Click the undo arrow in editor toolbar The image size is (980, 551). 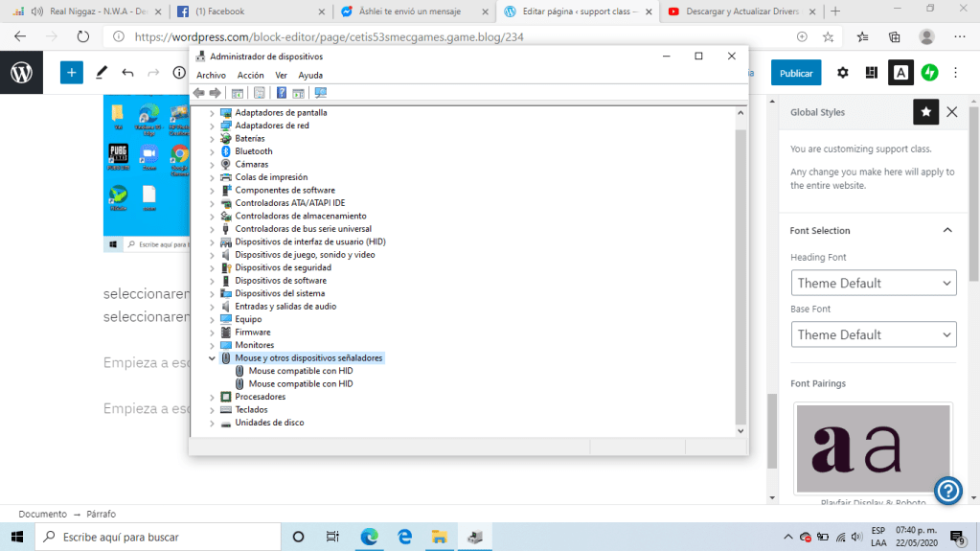[127, 73]
